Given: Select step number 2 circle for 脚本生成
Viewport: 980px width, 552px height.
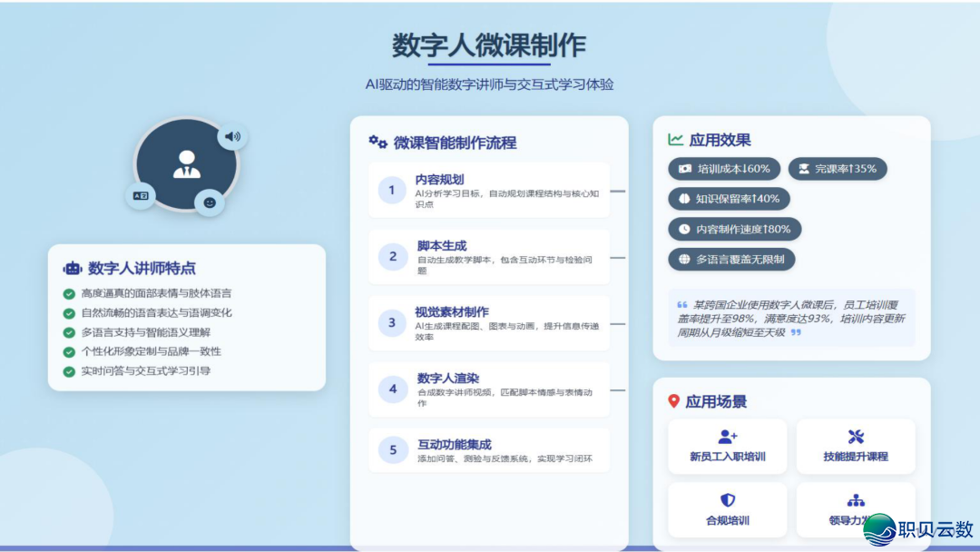Looking at the screenshot, I should tap(393, 256).
